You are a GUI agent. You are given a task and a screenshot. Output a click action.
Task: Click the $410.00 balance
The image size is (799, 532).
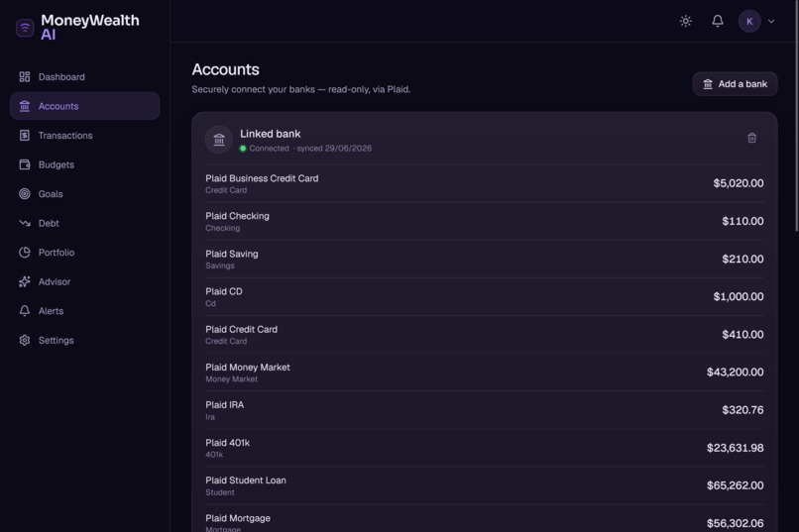742,335
